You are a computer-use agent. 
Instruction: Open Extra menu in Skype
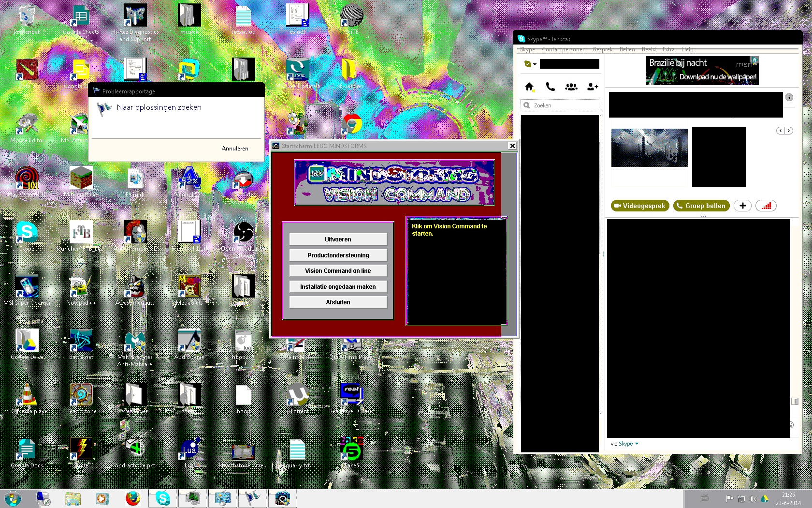click(668, 49)
